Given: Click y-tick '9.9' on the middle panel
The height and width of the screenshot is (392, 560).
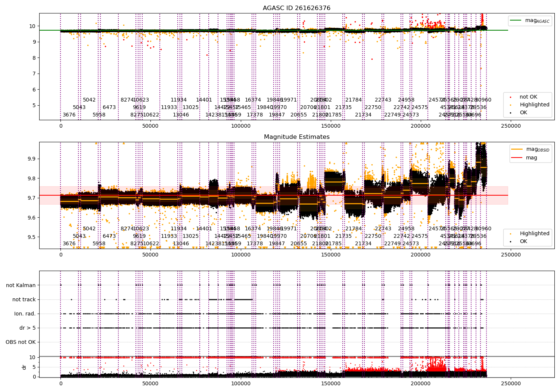Looking at the screenshot, I should pos(32,159).
